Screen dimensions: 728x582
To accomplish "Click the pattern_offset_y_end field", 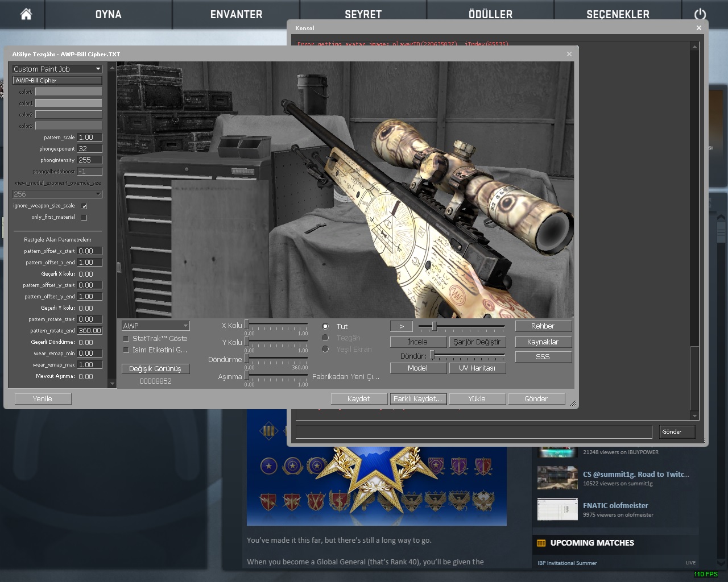I will 90,296.
